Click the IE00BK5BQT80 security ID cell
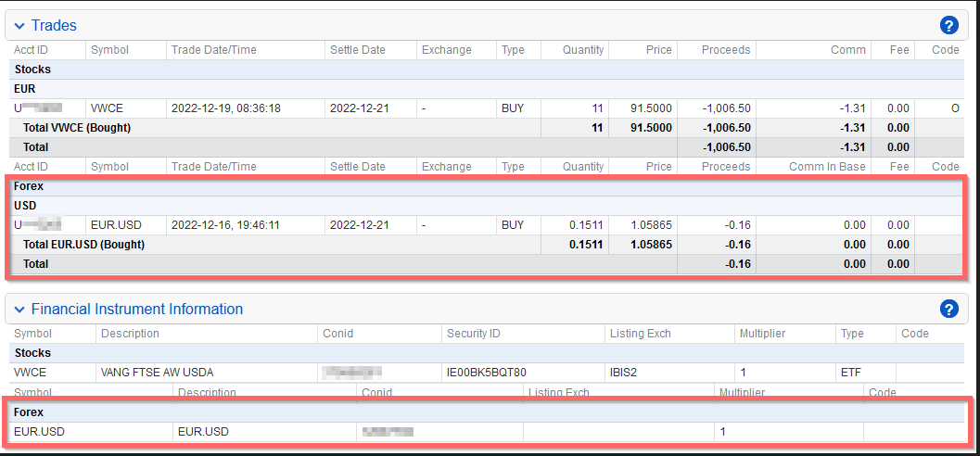Image resolution: width=980 pixels, height=456 pixels. point(487,373)
